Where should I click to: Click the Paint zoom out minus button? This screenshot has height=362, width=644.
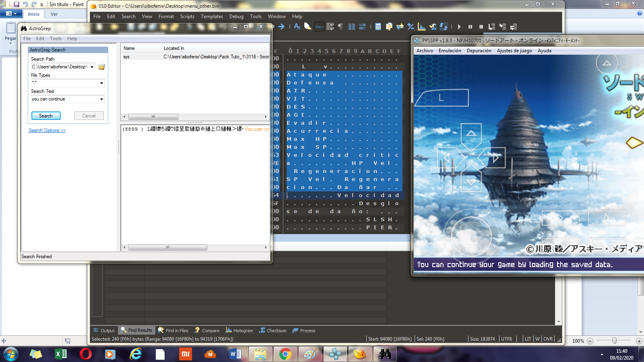(x=590, y=341)
